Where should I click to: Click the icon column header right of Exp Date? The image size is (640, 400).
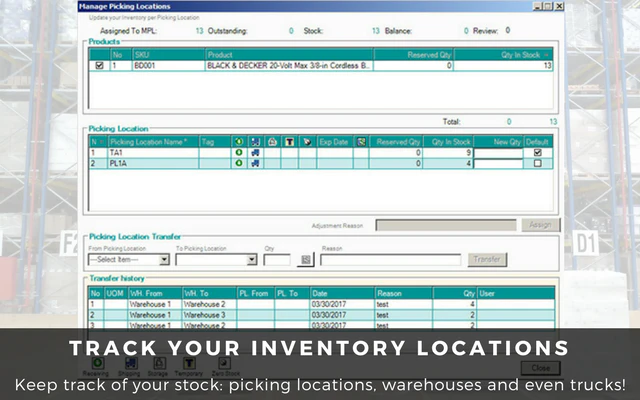point(361,142)
